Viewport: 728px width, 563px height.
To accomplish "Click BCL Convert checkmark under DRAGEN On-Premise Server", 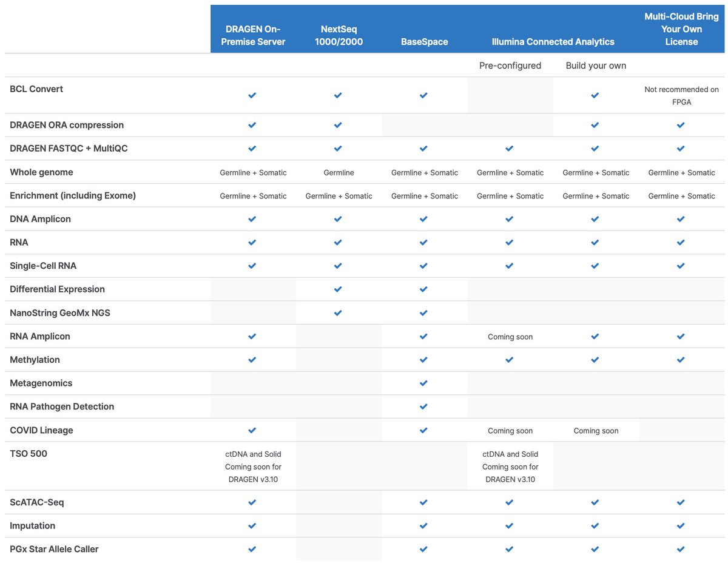I will point(252,95).
